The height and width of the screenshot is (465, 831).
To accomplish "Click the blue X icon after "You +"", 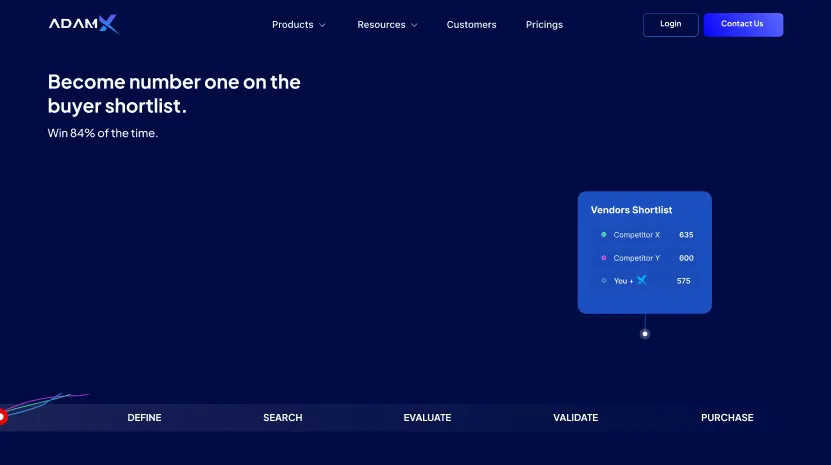I will pyautogui.click(x=642, y=280).
